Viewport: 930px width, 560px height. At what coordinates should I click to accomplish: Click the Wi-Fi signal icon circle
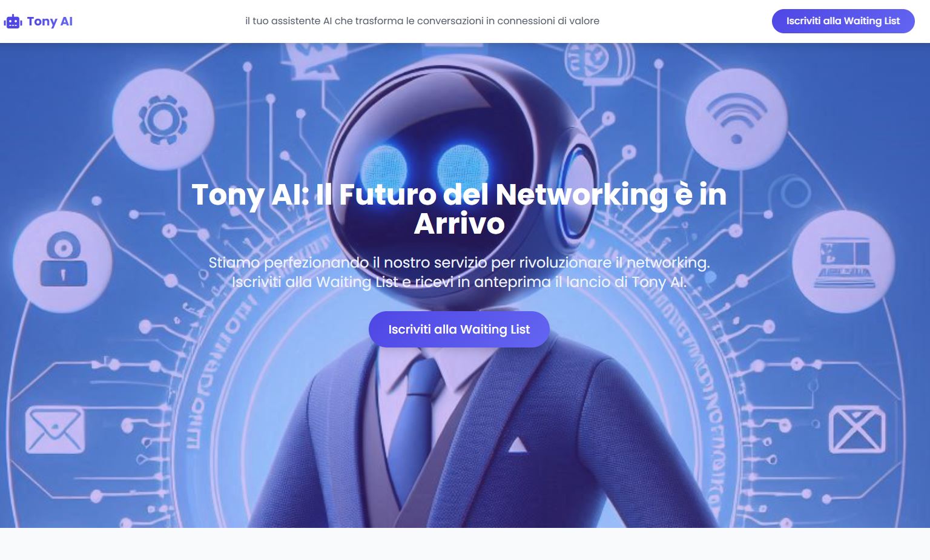[x=736, y=120]
